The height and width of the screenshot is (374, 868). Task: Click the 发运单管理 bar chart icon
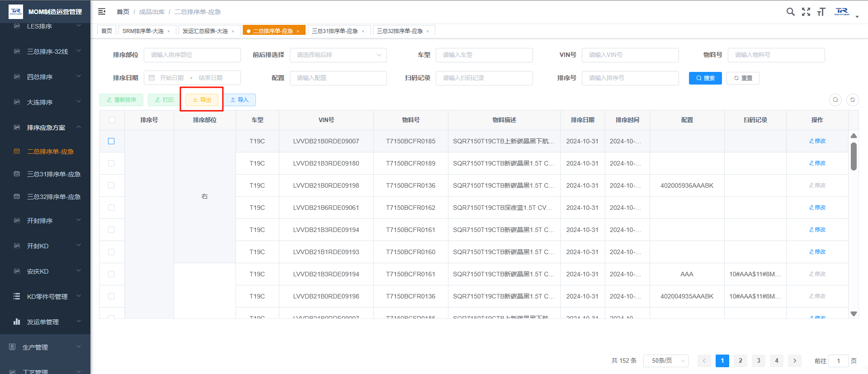17,322
